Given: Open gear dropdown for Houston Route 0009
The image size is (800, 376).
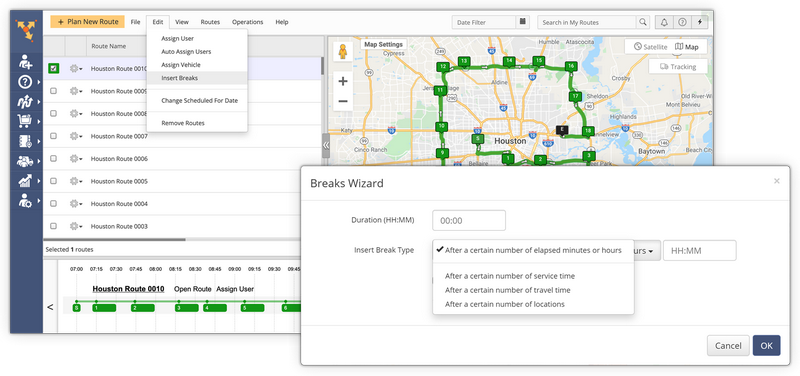Looking at the screenshot, I should coord(76,91).
